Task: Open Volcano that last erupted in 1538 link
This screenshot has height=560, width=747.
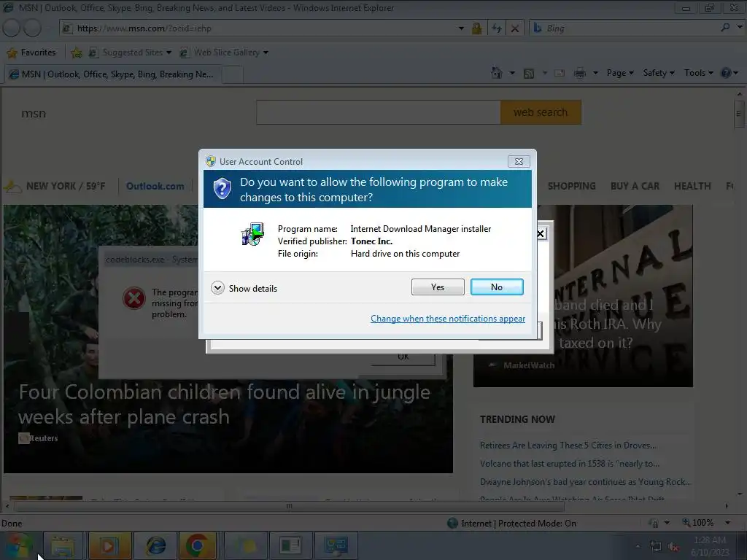Action: click(570, 463)
